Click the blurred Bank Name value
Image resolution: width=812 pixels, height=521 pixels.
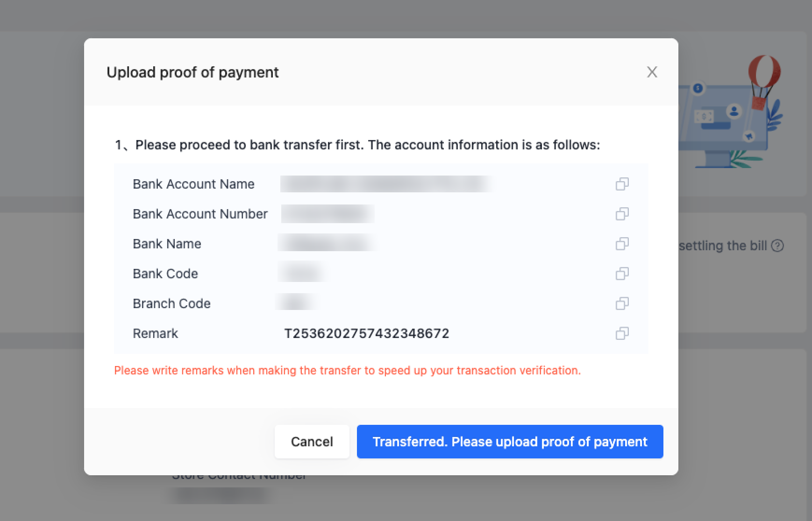[327, 244]
